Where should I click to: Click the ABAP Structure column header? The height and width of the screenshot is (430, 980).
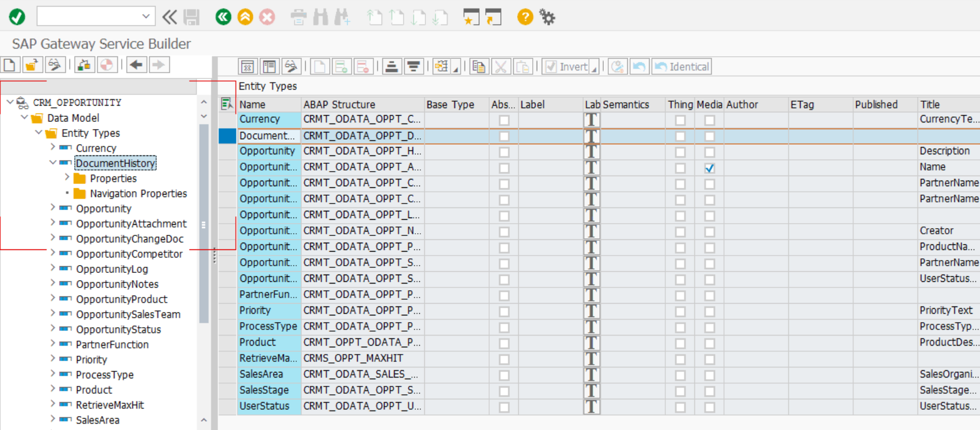click(x=362, y=105)
